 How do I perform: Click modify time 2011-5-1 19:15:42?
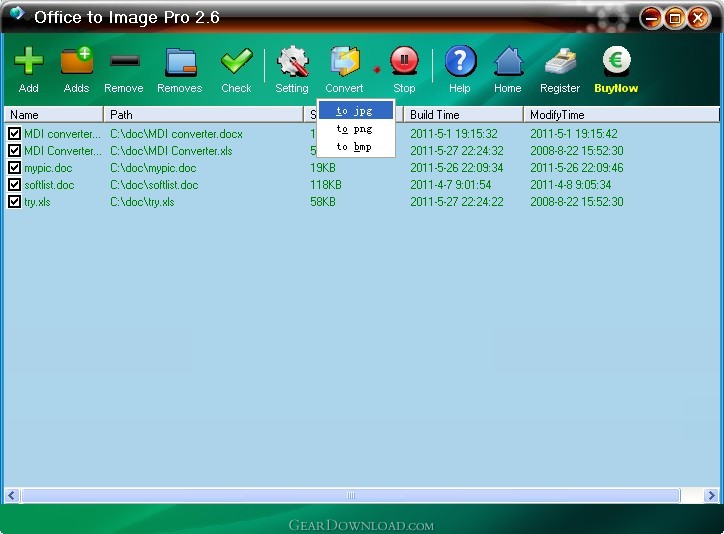tap(574, 134)
